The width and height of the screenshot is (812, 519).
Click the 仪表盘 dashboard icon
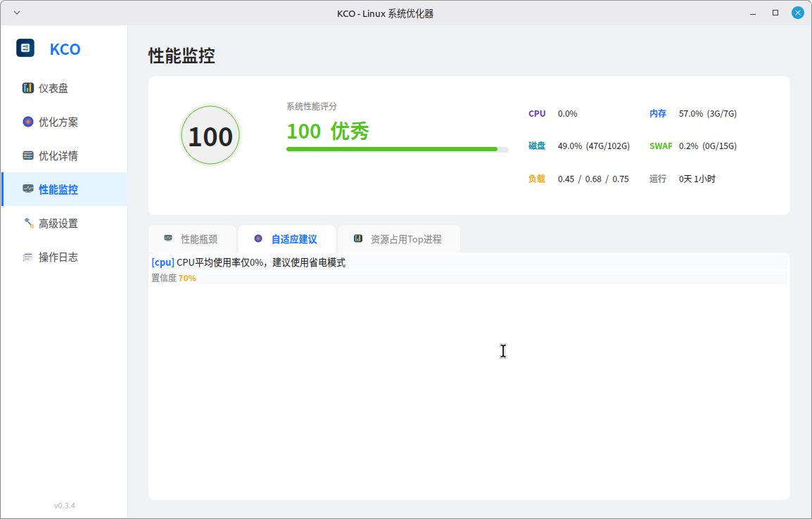[28, 88]
